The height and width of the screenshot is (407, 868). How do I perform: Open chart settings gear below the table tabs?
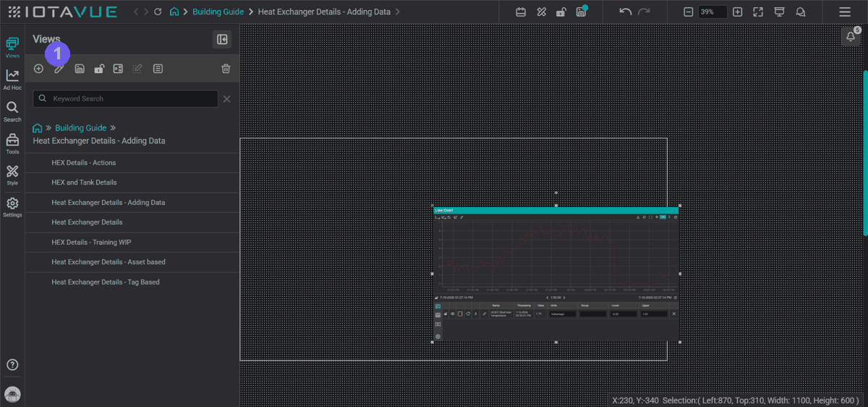click(x=438, y=337)
